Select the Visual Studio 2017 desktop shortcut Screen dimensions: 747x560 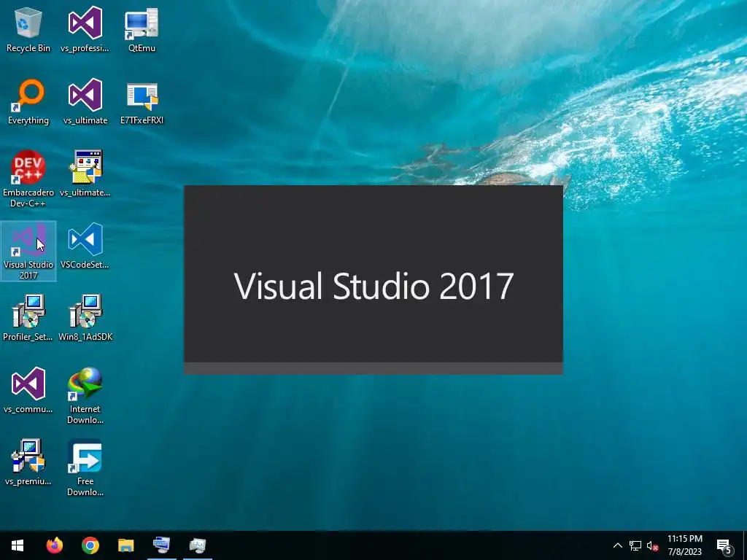pos(28,251)
